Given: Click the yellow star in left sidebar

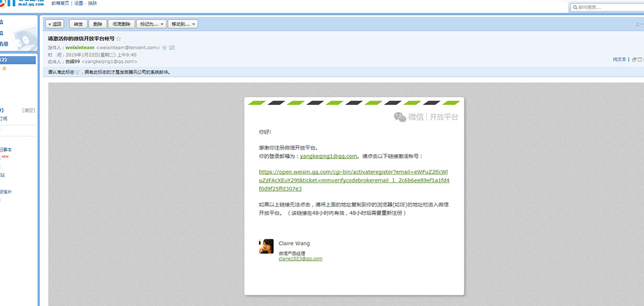Looking at the screenshot, I should [x=4, y=68].
